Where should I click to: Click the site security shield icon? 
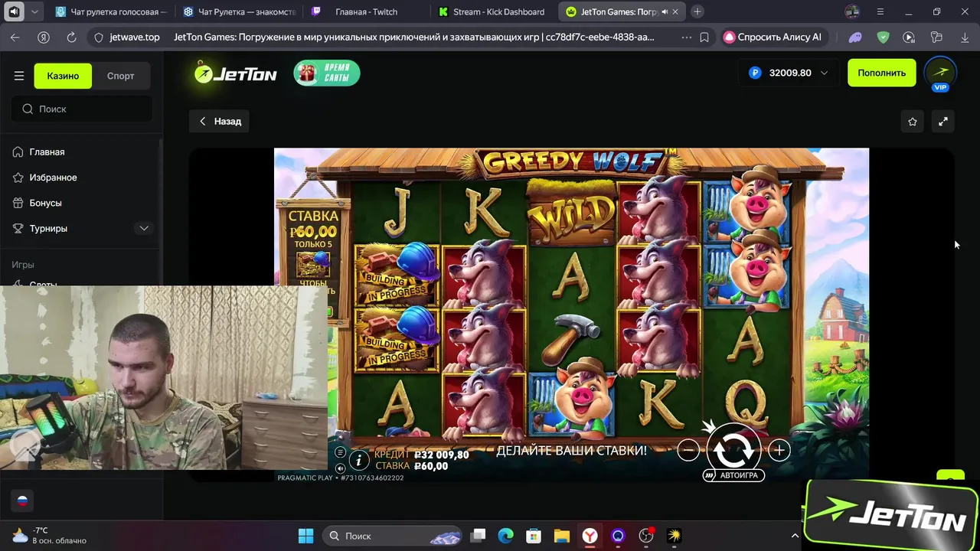(98, 37)
